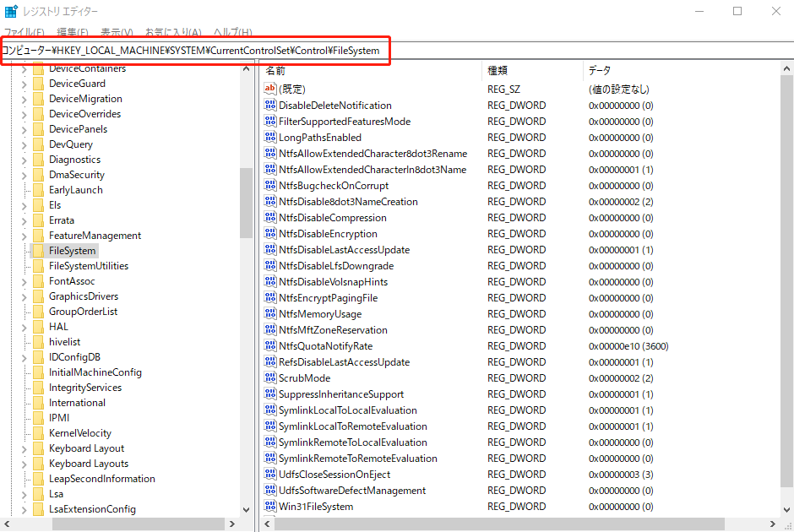Select the LeapSecondInformation key

pyautogui.click(x=101, y=478)
